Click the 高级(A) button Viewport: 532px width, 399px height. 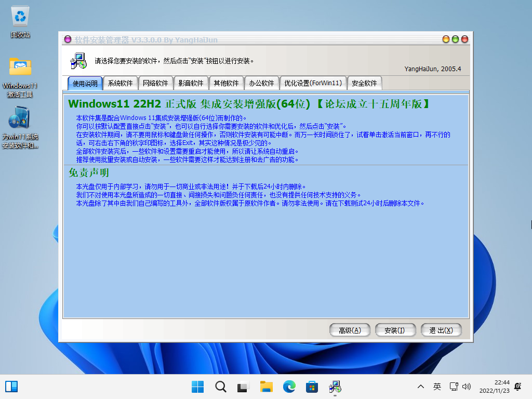click(350, 330)
